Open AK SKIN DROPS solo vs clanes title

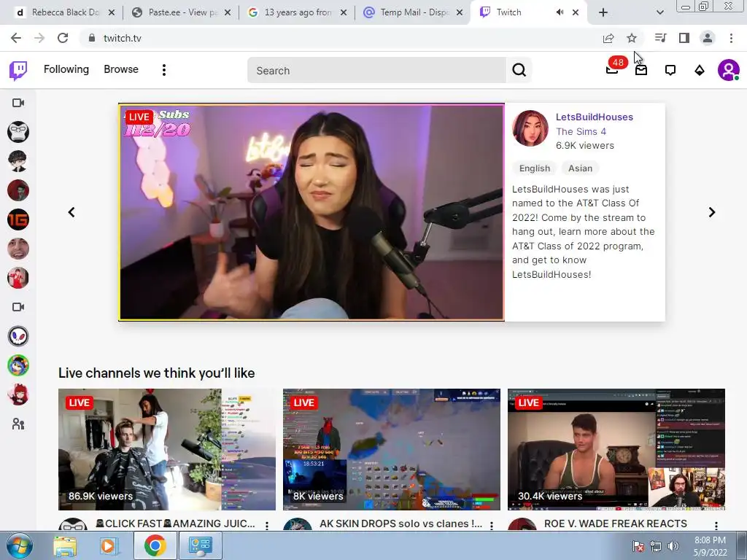pos(400,524)
